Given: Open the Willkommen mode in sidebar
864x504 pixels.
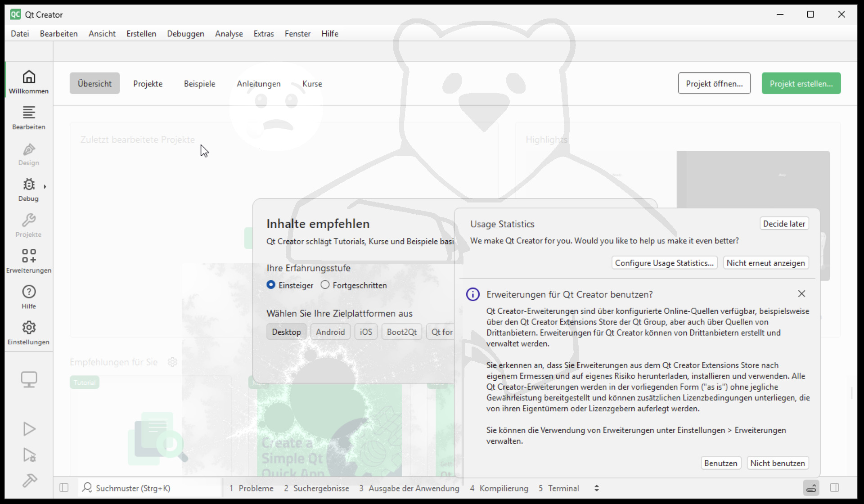Looking at the screenshot, I should [29, 81].
